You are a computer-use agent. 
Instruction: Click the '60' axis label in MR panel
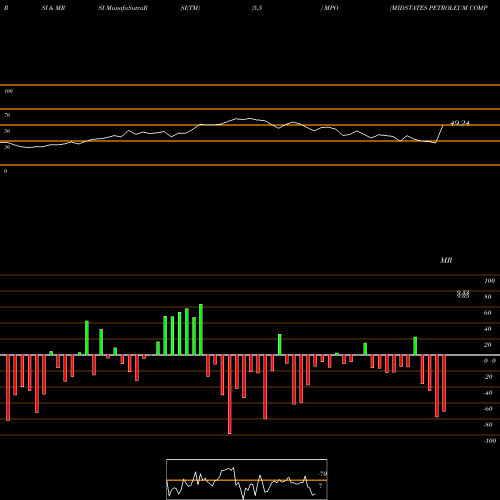point(488,313)
